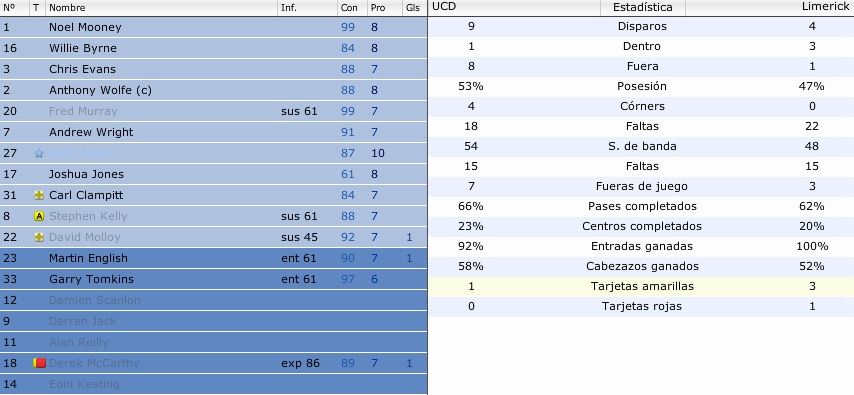This screenshot has height=395, width=854.
Task: Select Anthony Wolfe (c) in the lineup
Action: tap(214, 90)
